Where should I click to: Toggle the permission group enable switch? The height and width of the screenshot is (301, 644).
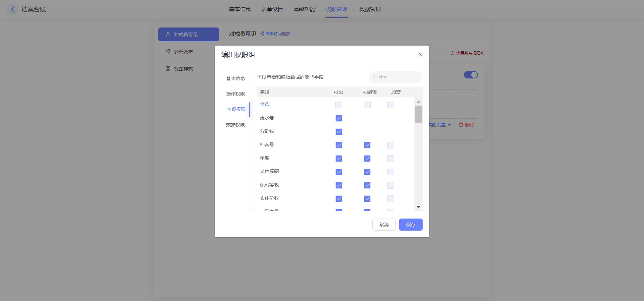(471, 75)
